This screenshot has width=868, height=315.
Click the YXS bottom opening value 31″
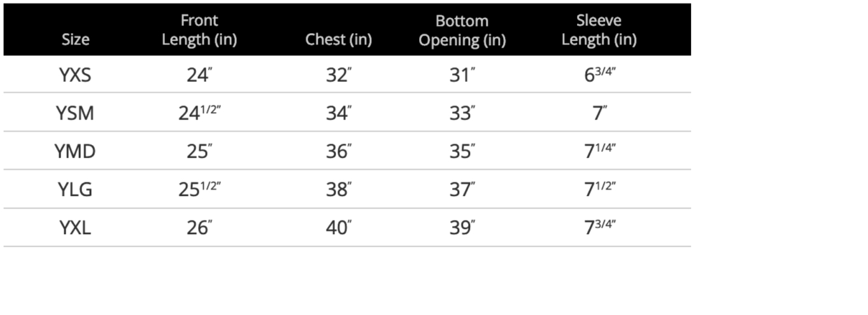point(462,75)
